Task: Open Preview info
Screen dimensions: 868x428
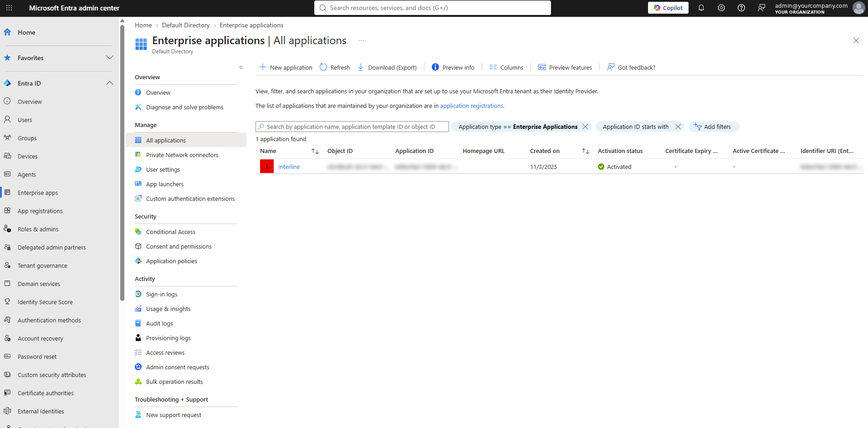Action: (453, 67)
